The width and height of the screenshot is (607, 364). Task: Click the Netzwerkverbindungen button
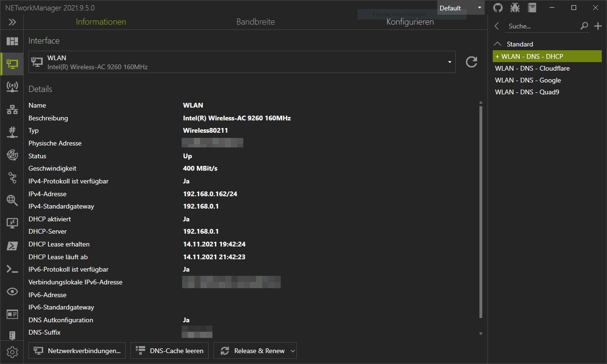(x=77, y=351)
